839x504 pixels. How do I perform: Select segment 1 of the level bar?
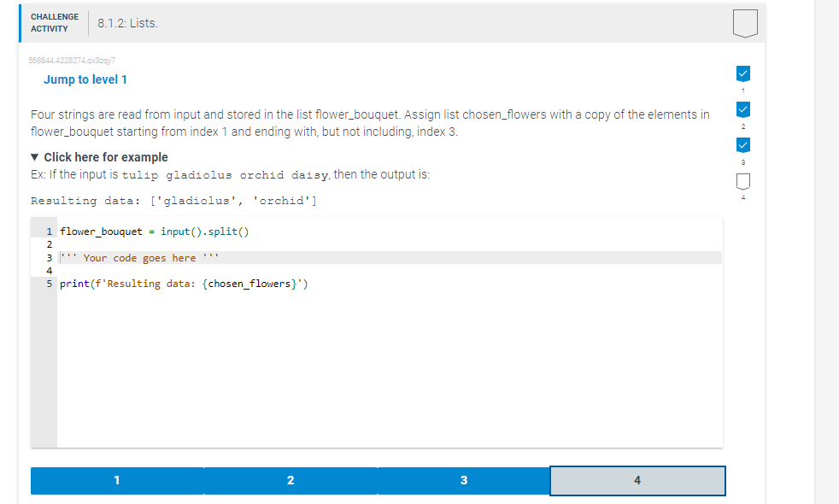click(117, 480)
